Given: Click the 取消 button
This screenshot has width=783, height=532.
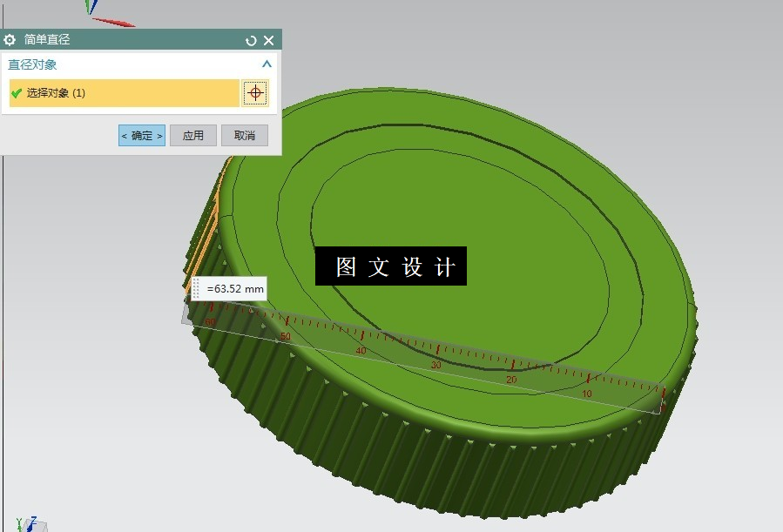Looking at the screenshot, I should [x=245, y=135].
